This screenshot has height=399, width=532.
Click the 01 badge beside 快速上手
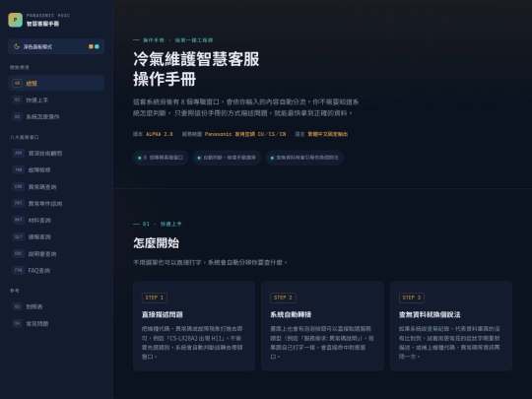point(18,100)
